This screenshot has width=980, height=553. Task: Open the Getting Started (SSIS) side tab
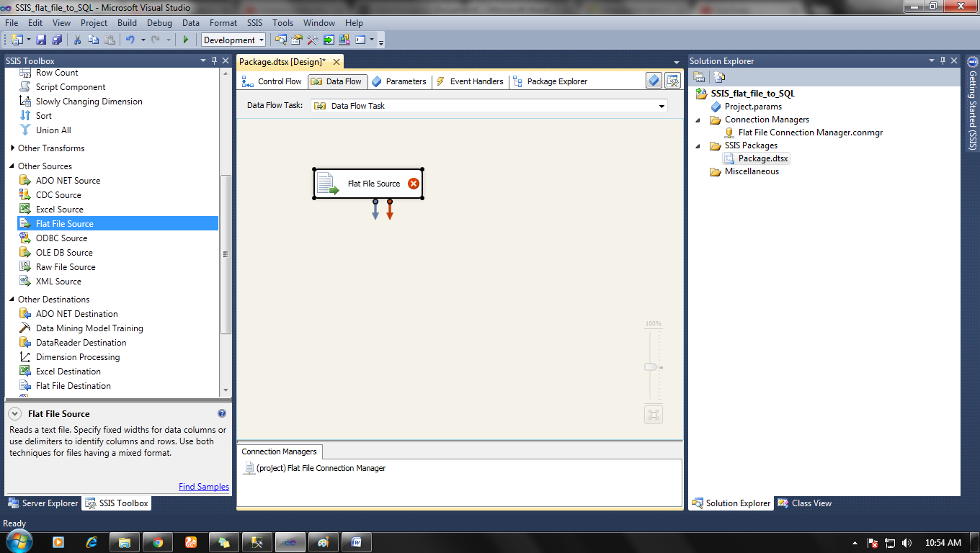point(972,103)
